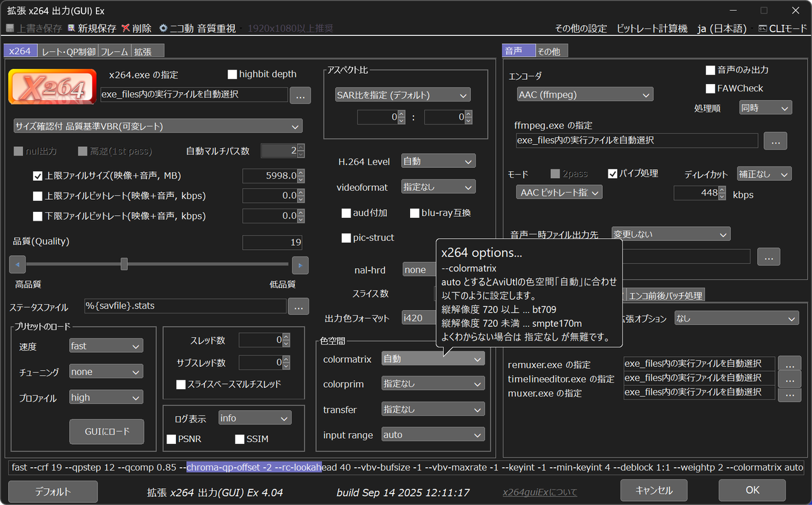Screen dimensions: 812x505
Task: Open H.264 Level dropdown
Action: coord(438,161)
